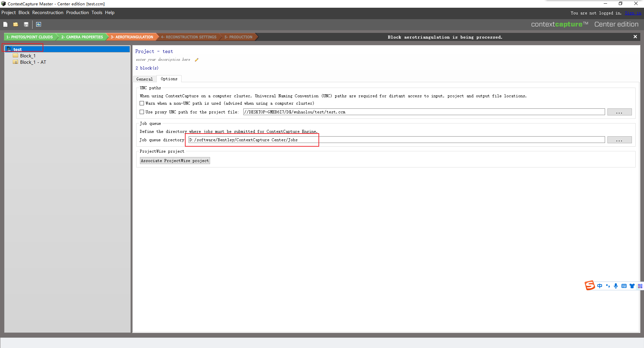The width and height of the screenshot is (644, 348).
Task: Open the Help menu
Action: coord(110,13)
